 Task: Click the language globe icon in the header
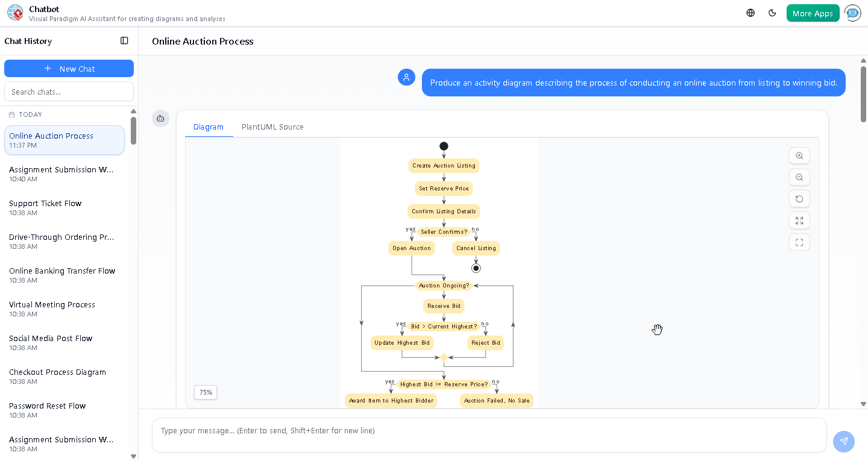pyautogui.click(x=750, y=12)
